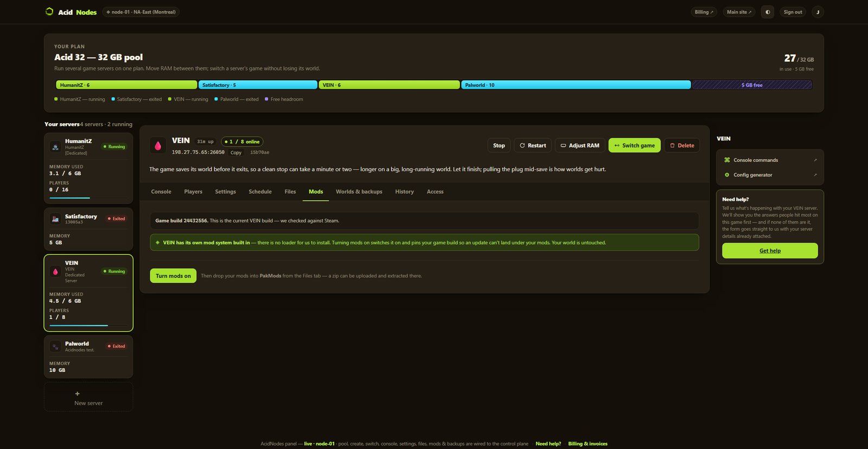Toggle the light/dark theme button
The width and height of the screenshot is (868, 449).
768,12
